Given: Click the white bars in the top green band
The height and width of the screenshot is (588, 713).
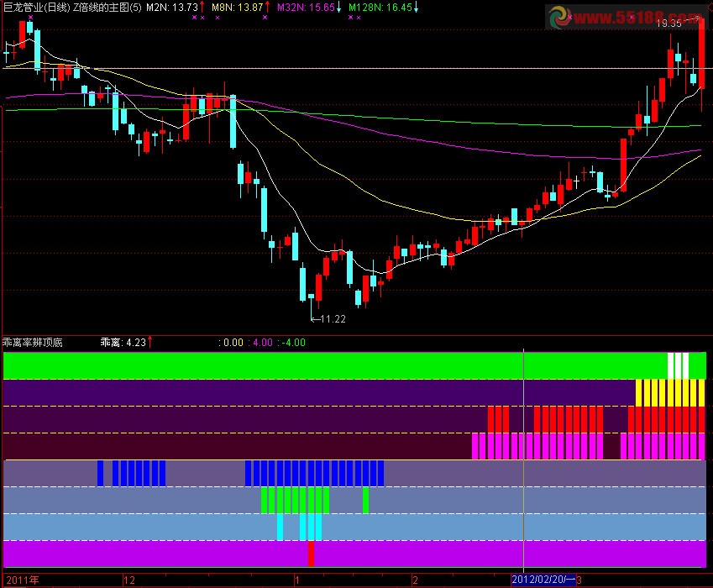Looking at the screenshot, I should pos(678,365).
